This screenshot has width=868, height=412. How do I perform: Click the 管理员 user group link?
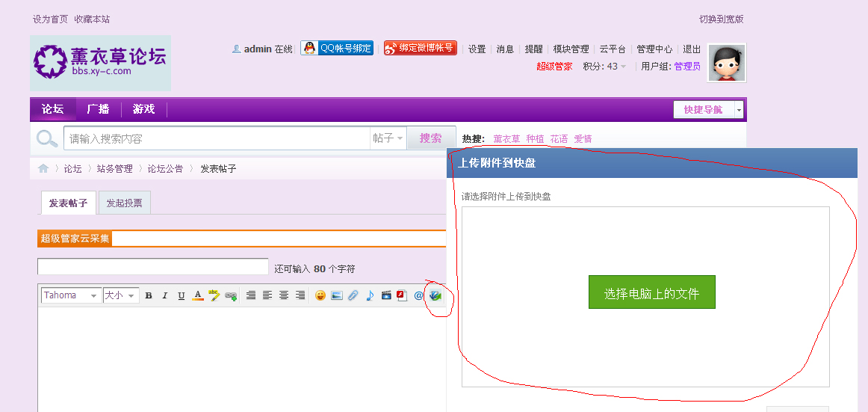[687, 67]
